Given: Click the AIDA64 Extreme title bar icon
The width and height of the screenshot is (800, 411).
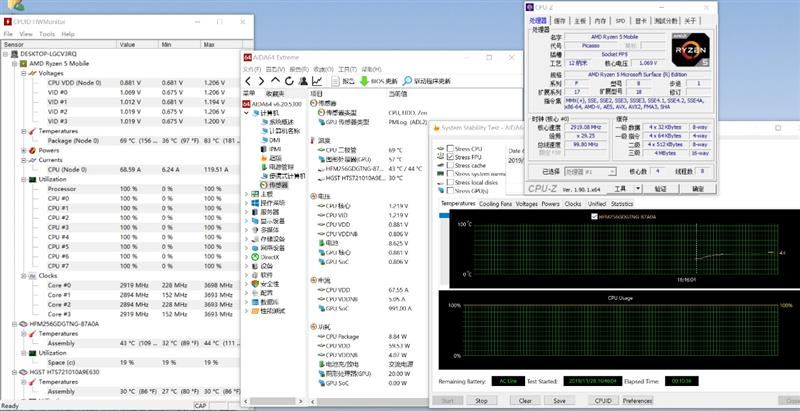Looking at the screenshot, I should pos(247,57).
